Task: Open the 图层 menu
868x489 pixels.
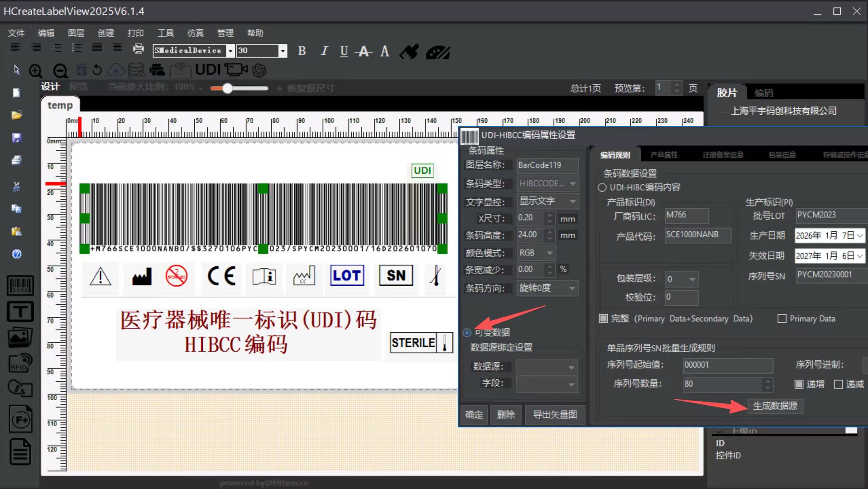Action: (76, 33)
